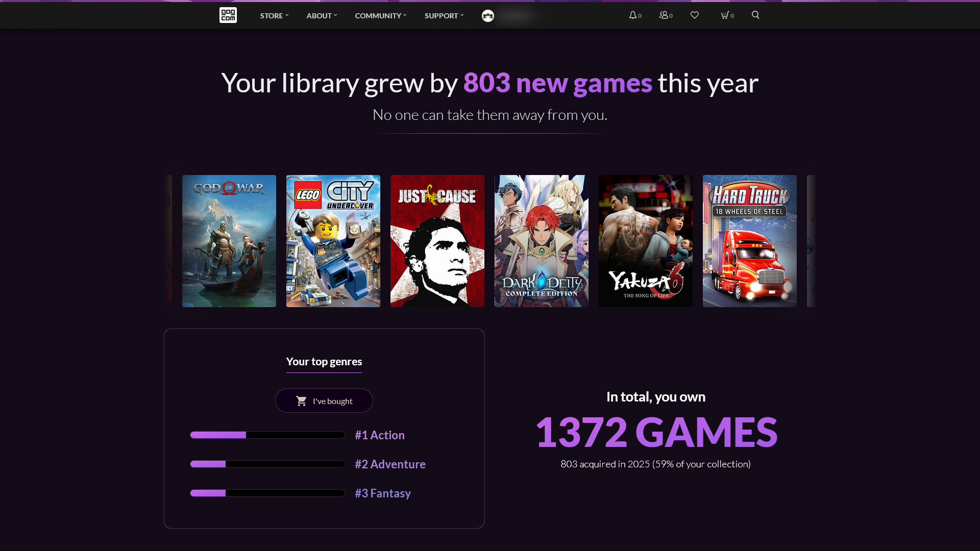
Task: Open the LEGO City Undercover cover
Action: point(333,241)
